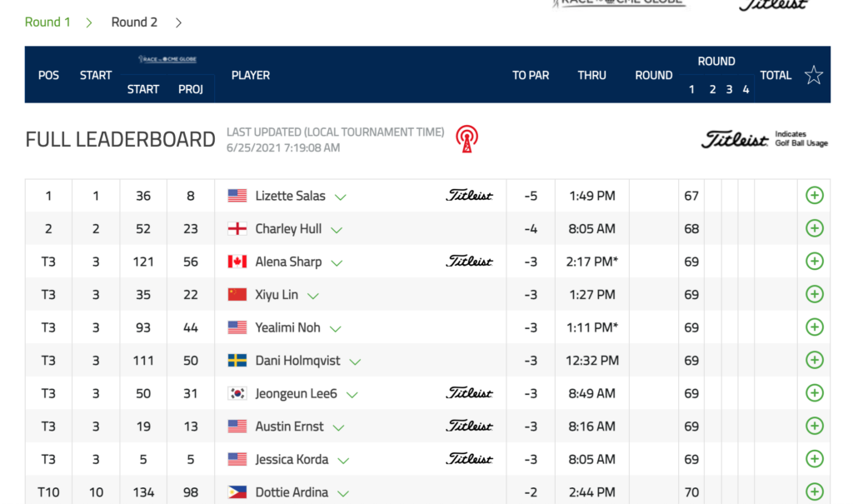
Task: Add Lizette Salas with the plus icon
Action: coord(814,196)
